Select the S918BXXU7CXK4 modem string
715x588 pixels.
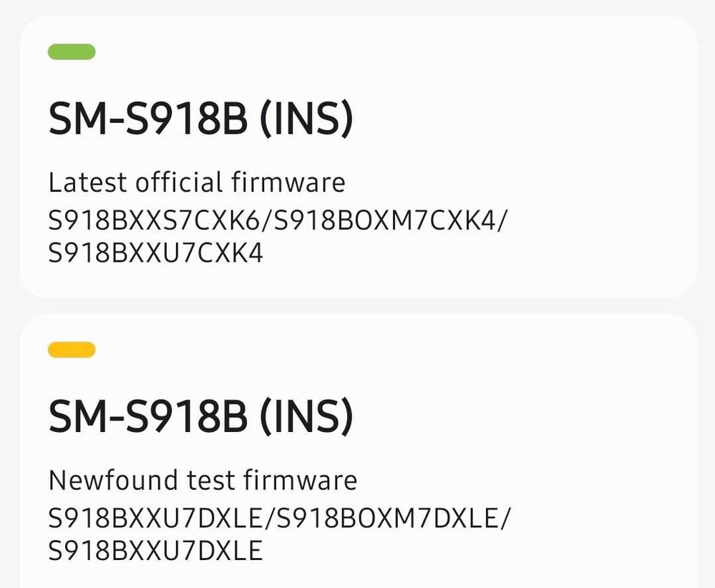(x=155, y=253)
